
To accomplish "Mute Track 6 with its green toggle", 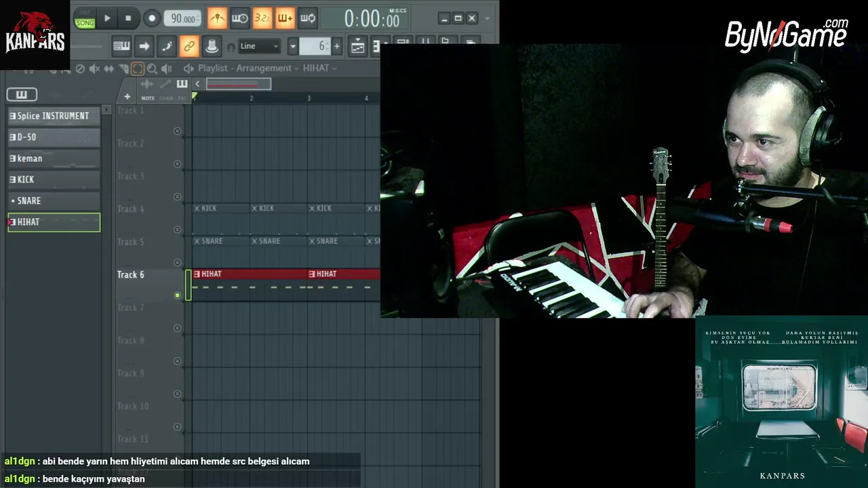I will click(178, 296).
